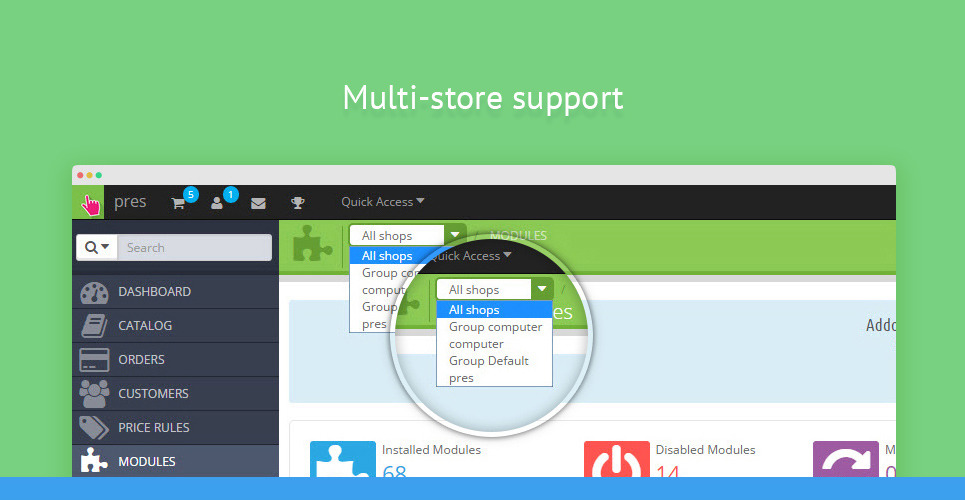Click the Catalog book icon in sidebar
The height and width of the screenshot is (500, 965).
pyautogui.click(x=94, y=326)
